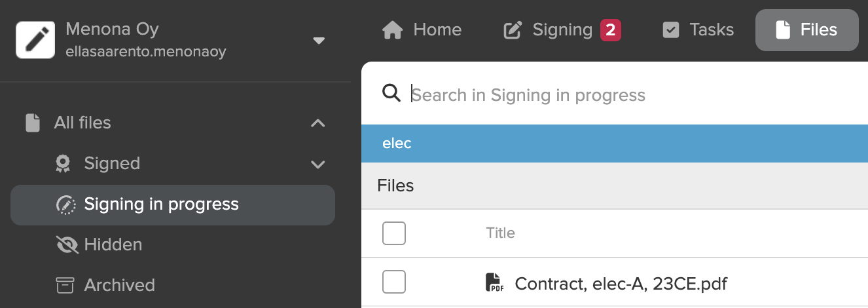Tick the select-all checkbox next to Title
868x308 pixels.
point(394,233)
